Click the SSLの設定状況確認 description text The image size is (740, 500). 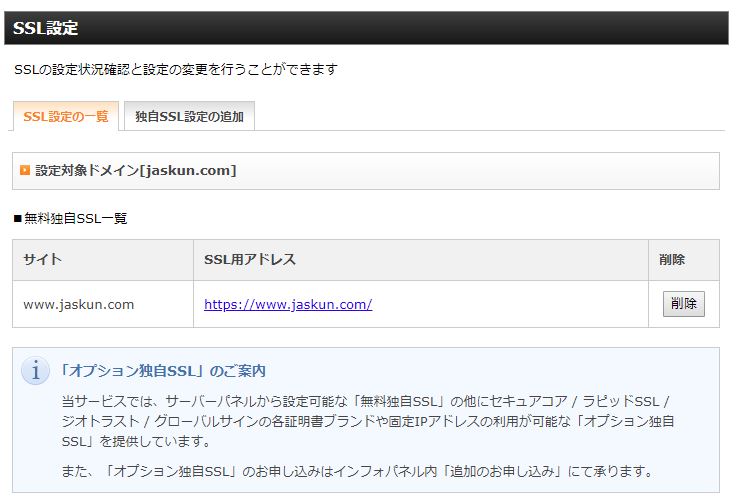click(176, 70)
